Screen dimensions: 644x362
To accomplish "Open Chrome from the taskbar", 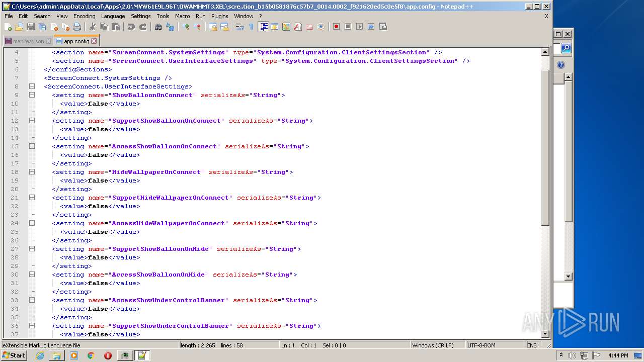I will click(x=91, y=355).
